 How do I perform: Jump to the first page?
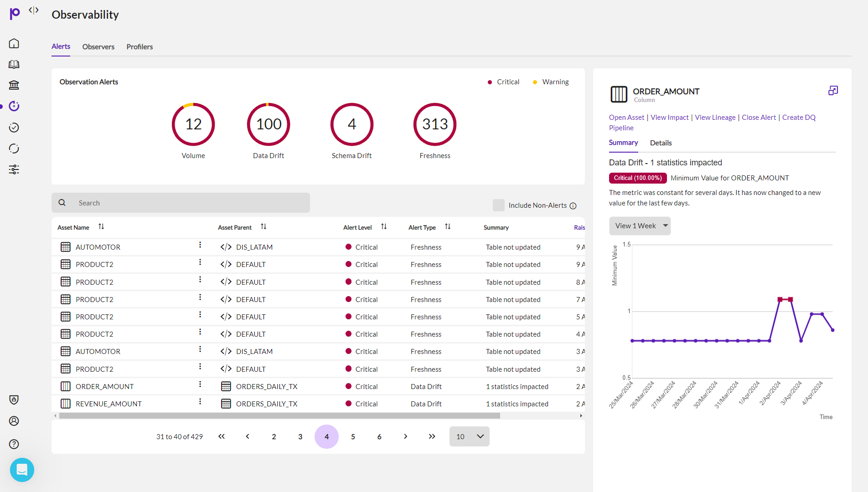point(222,436)
